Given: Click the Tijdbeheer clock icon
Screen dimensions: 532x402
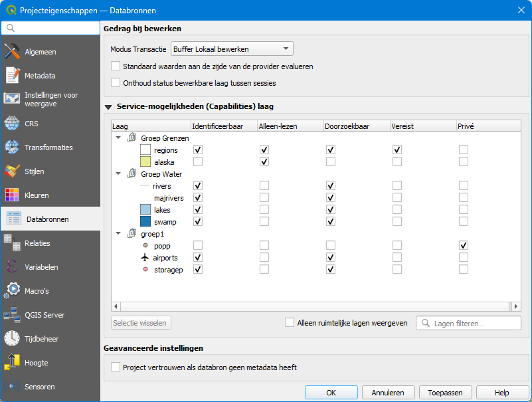Looking at the screenshot, I should (12, 338).
